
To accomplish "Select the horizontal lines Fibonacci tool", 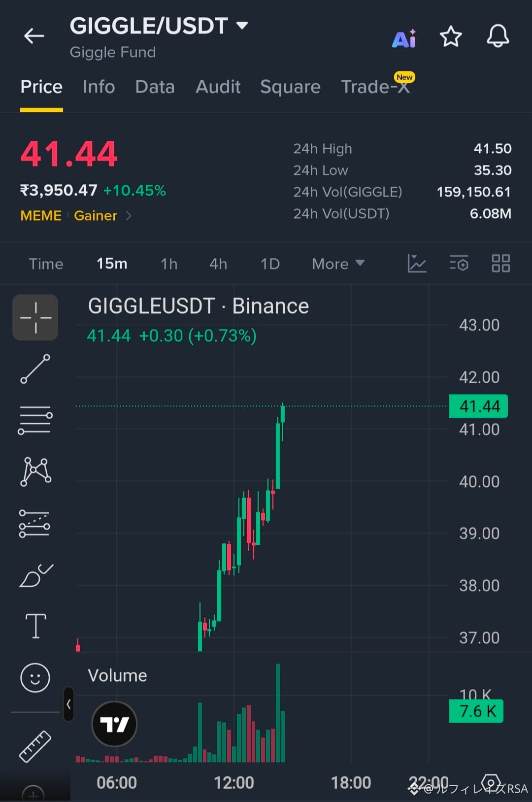I will [35, 420].
